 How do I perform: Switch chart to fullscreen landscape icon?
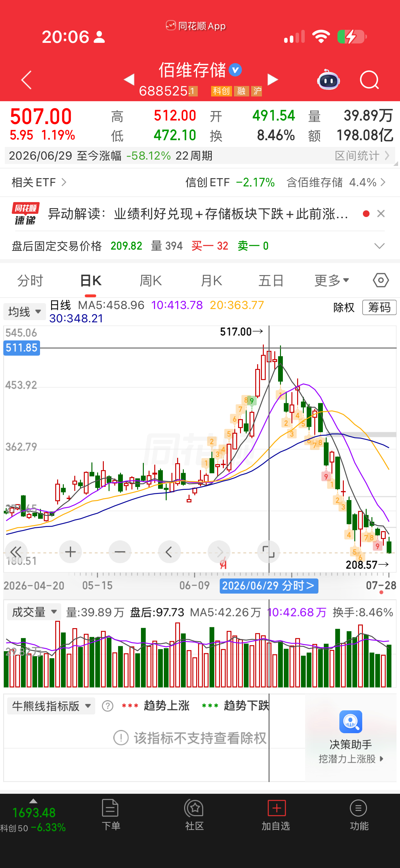click(x=269, y=552)
